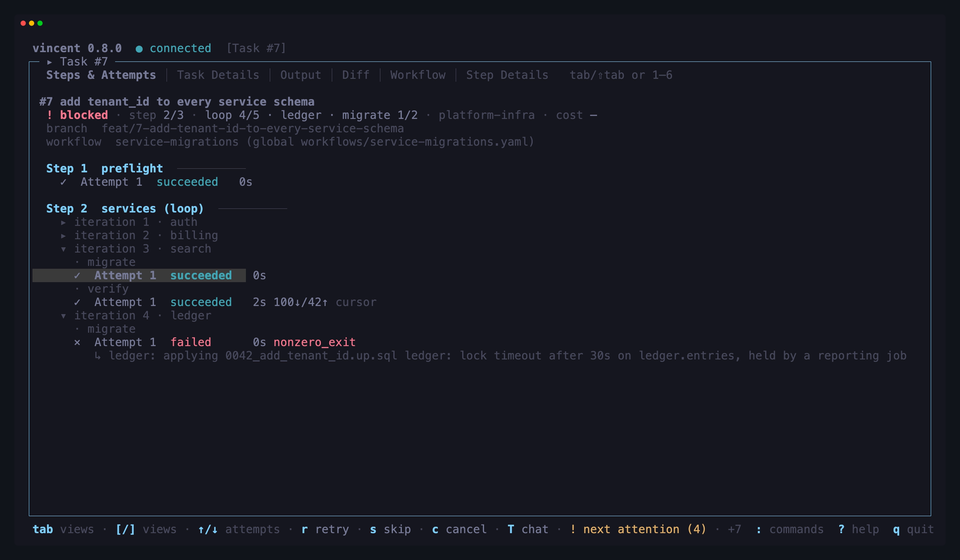The height and width of the screenshot is (560, 960).
Task: Switch to the Workflow tab
Action: click(418, 75)
